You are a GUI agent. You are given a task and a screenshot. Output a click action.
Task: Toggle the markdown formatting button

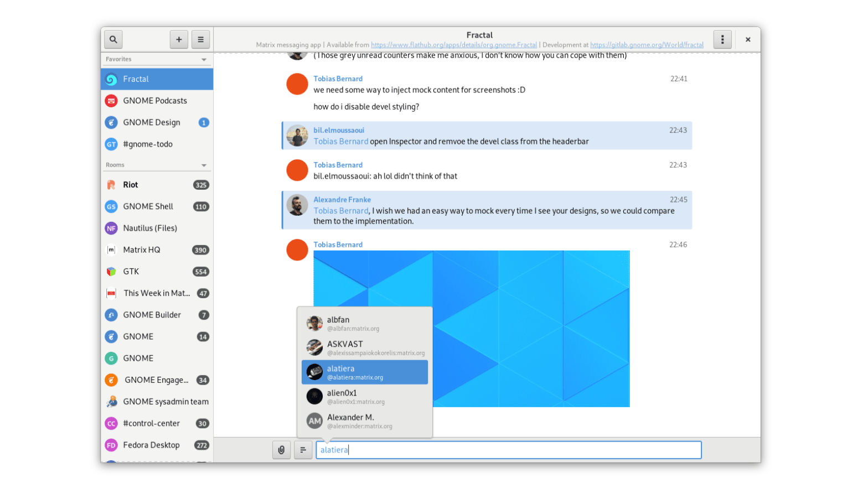(303, 450)
